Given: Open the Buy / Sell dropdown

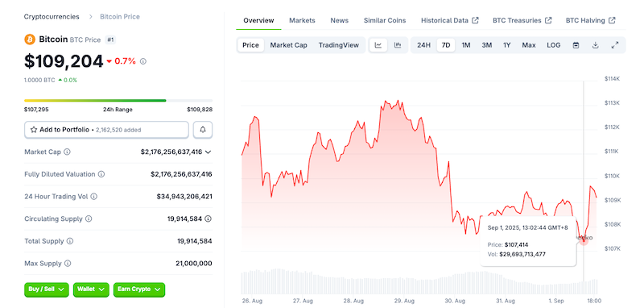Looking at the screenshot, I should [47, 289].
